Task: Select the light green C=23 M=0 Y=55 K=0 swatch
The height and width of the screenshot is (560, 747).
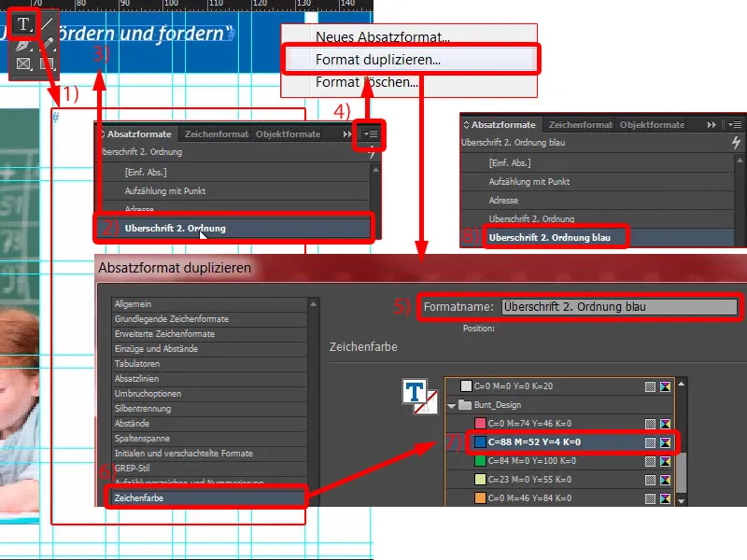Action: (480, 480)
